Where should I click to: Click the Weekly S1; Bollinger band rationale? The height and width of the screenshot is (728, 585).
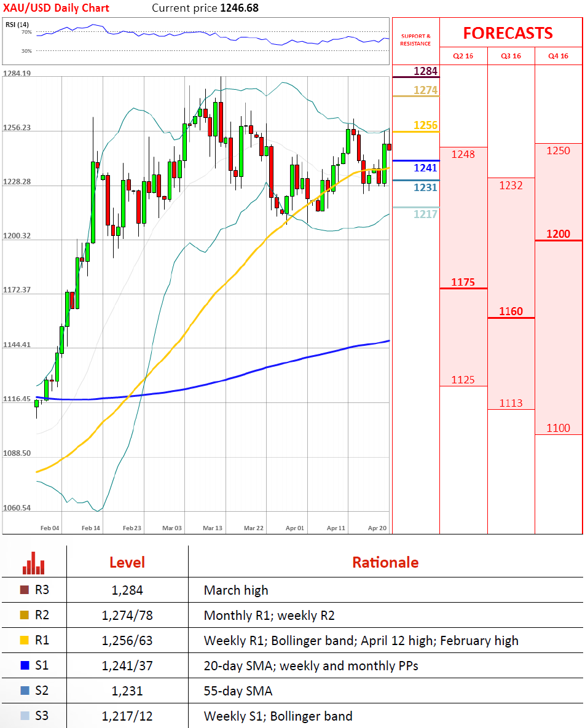(x=278, y=716)
